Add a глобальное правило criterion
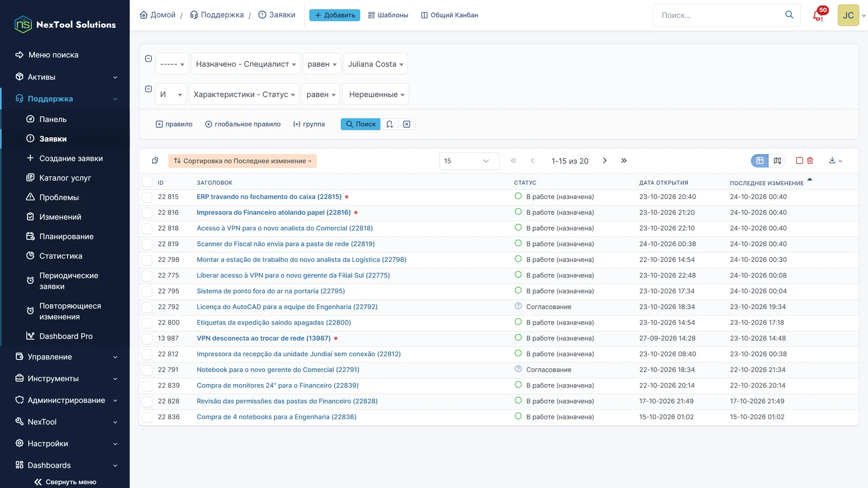The width and height of the screenshot is (868, 488). pyautogui.click(x=242, y=124)
